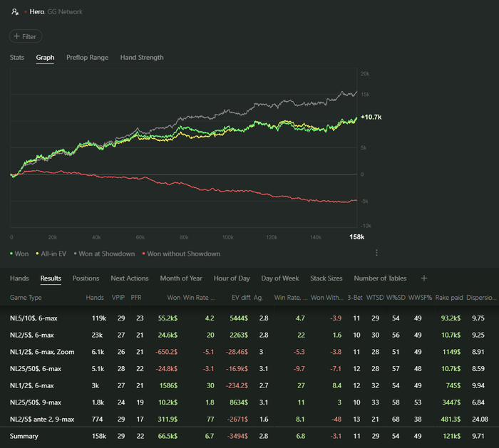This screenshot has width=499, height=448.
Task: Open the Day of Week tab
Action: (280, 278)
